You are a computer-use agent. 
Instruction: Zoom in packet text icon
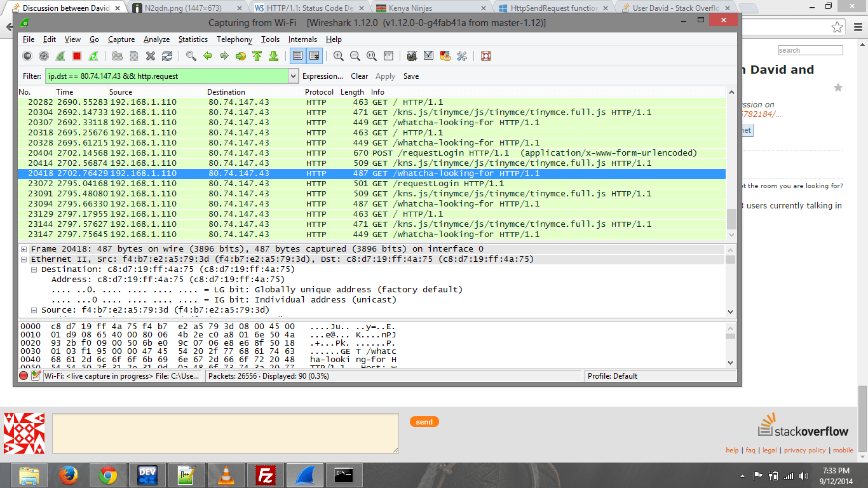(x=339, y=56)
